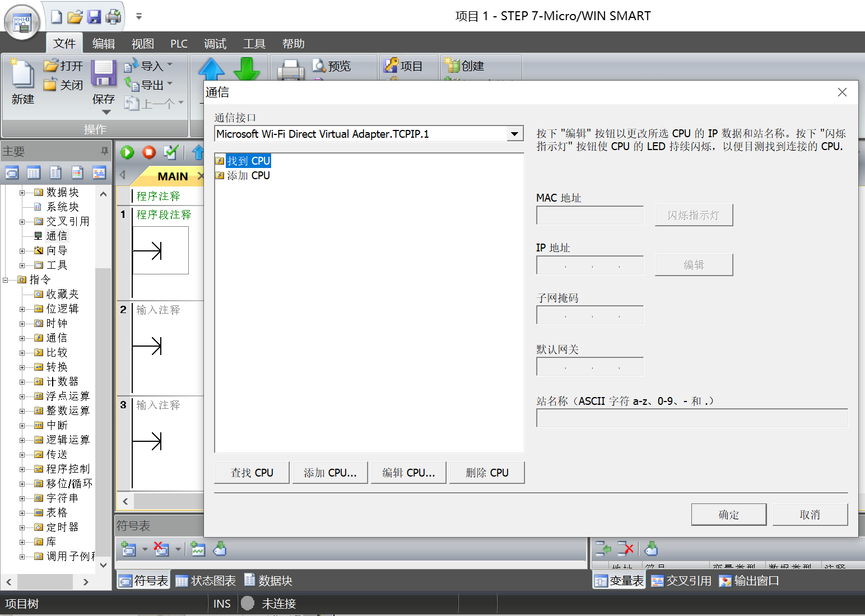Click the save disk icon in quick access toolbar

coord(94,17)
